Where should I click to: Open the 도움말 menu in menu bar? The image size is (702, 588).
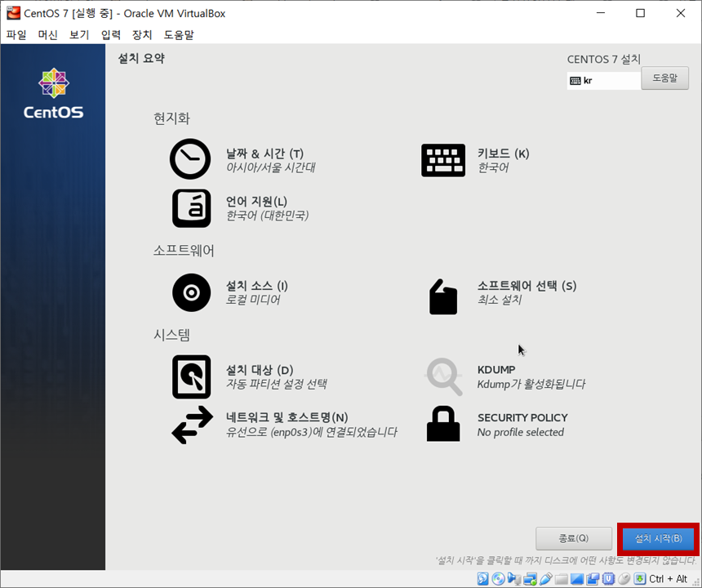pyautogui.click(x=179, y=35)
